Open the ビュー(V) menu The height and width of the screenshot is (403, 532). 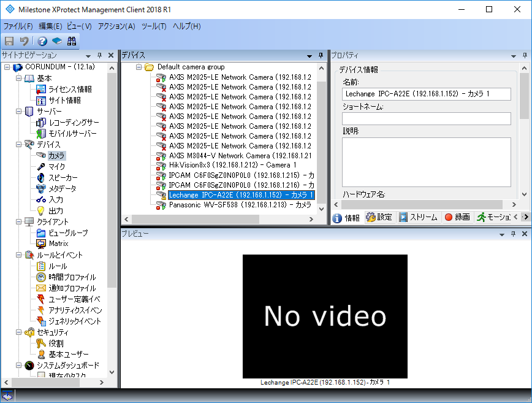click(79, 26)
